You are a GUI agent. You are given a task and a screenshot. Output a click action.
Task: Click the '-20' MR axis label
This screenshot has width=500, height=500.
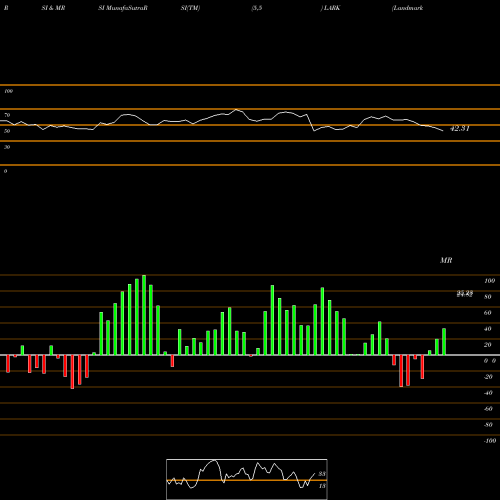[488, 377]
